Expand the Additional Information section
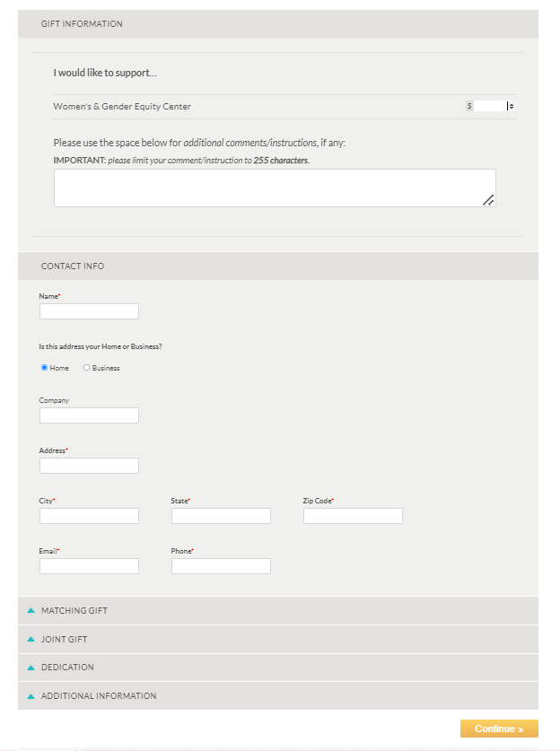The width and height of the screenshot is (560, 751). coord(278,696)
